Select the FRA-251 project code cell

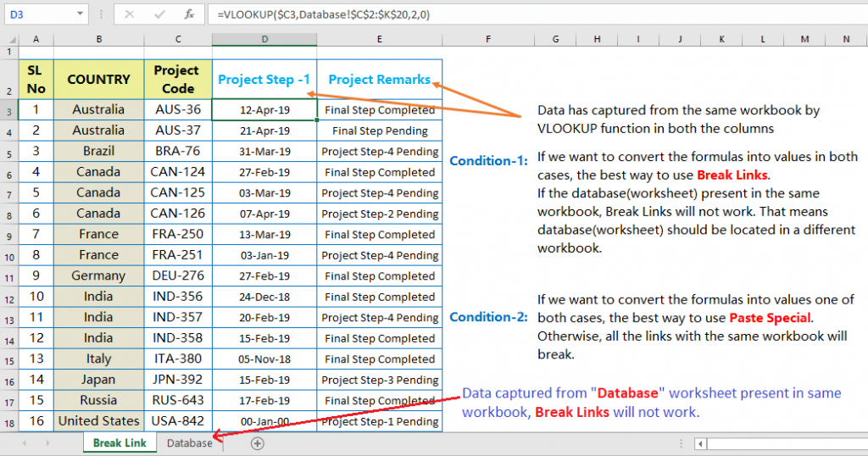pos(178,255)
